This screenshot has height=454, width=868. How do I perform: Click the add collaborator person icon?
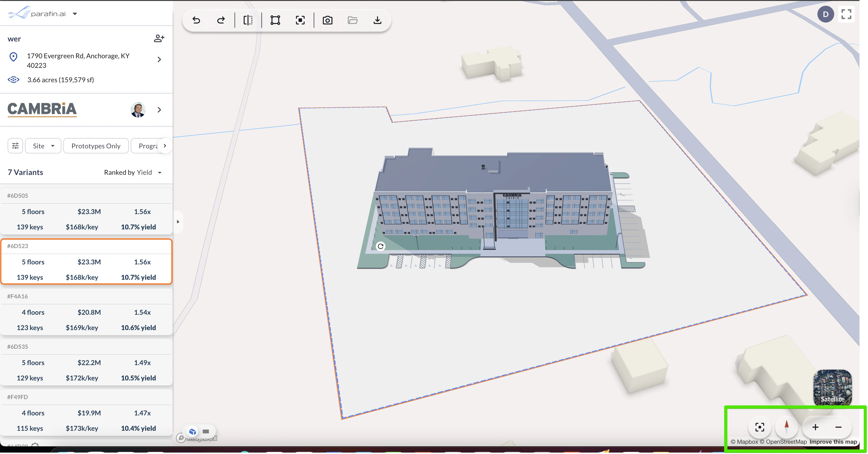(x=159, y=38)
